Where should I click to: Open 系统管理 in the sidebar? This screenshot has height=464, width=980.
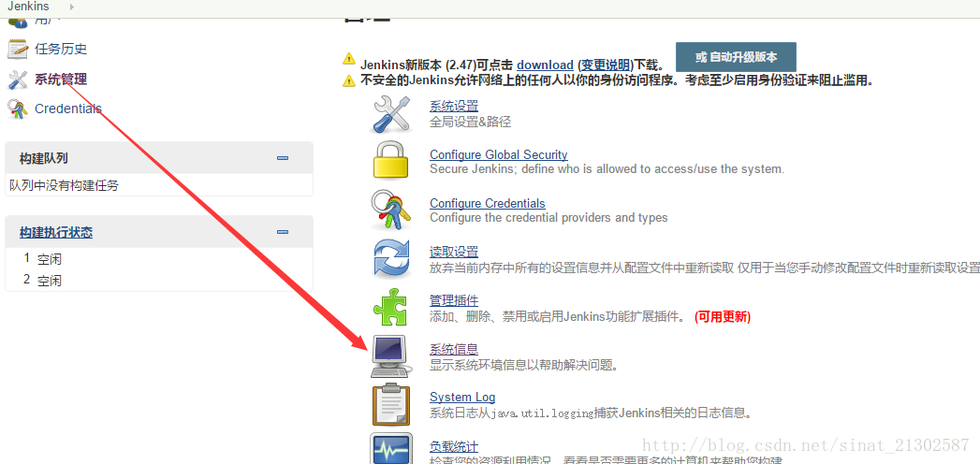[61, 80]
